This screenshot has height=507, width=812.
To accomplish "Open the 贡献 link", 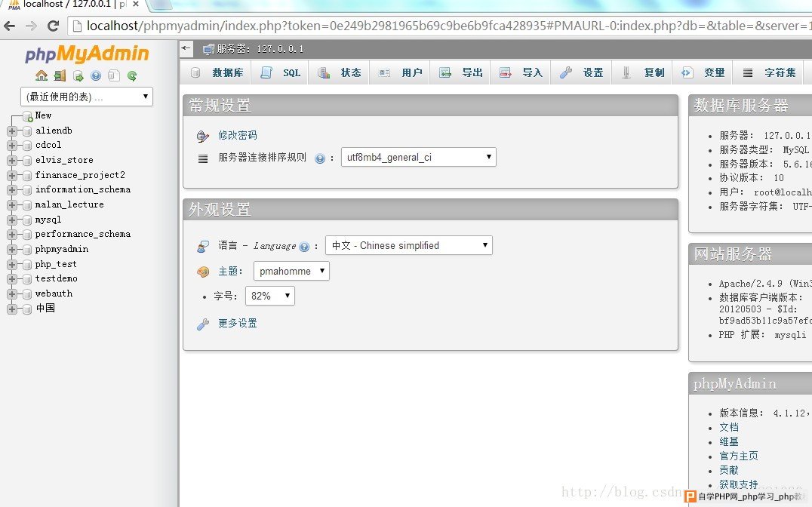I will coord(729,470).
